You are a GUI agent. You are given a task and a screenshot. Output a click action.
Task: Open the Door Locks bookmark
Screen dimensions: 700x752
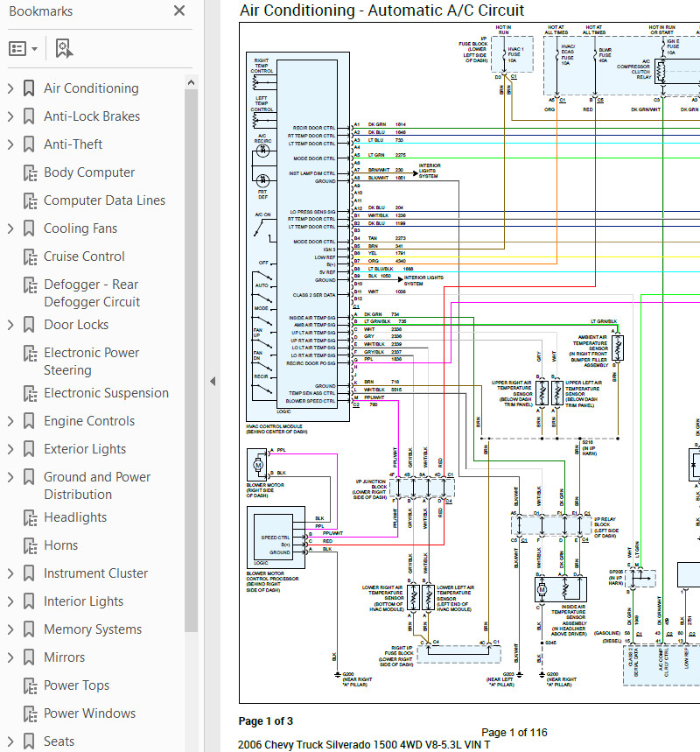[76, 325]
